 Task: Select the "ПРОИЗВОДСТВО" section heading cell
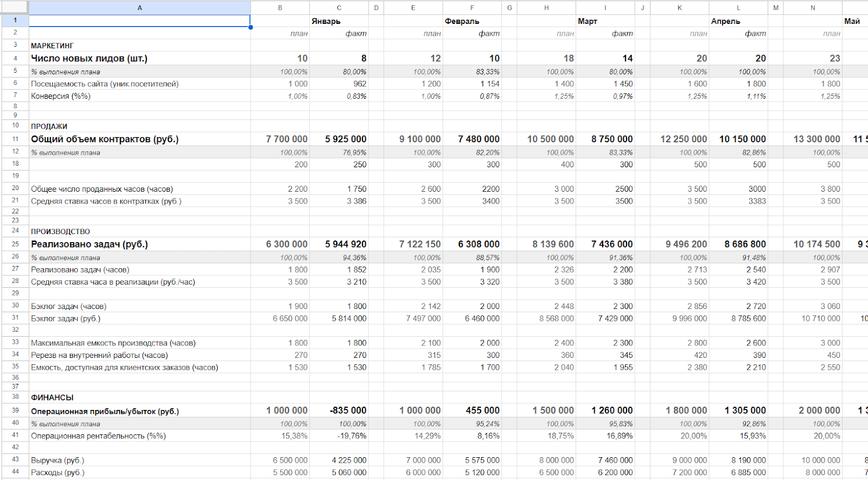click(139, 231)
